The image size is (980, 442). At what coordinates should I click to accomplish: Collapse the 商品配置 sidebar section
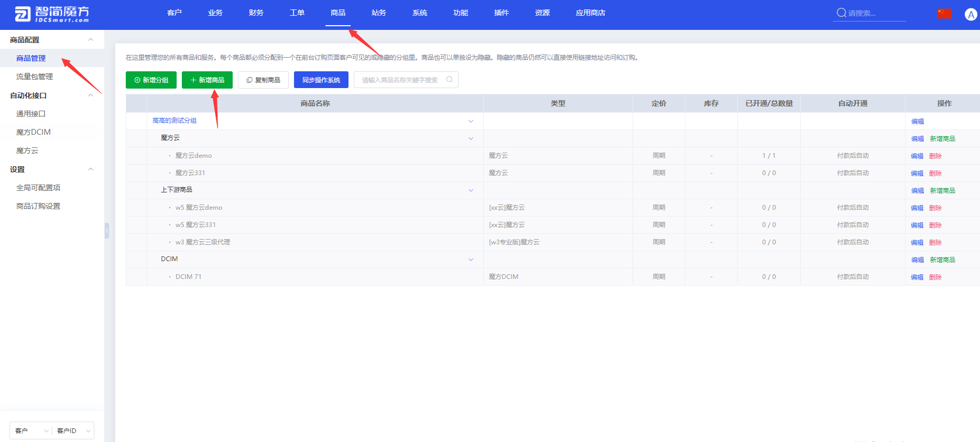coord(91,40)
